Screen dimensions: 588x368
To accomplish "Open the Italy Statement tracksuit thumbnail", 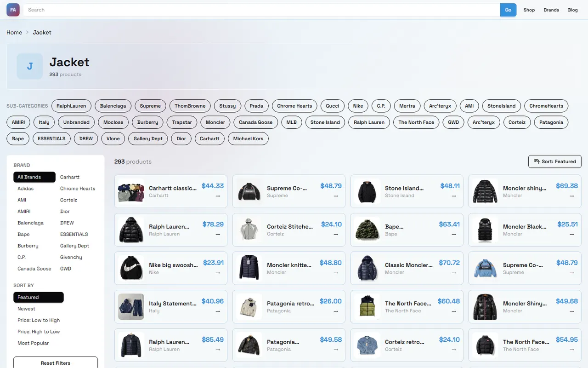I will tap(131, 307).
